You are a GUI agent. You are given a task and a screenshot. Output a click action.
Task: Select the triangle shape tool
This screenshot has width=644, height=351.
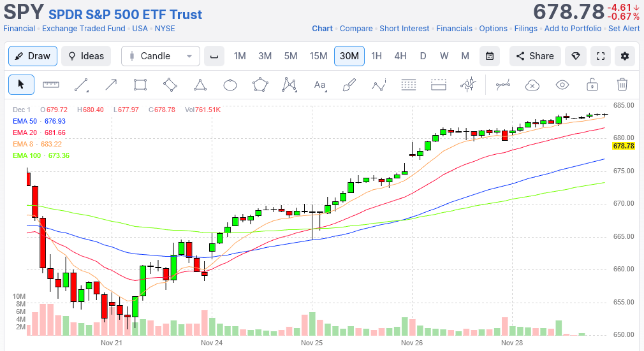(x=200, y=85)
